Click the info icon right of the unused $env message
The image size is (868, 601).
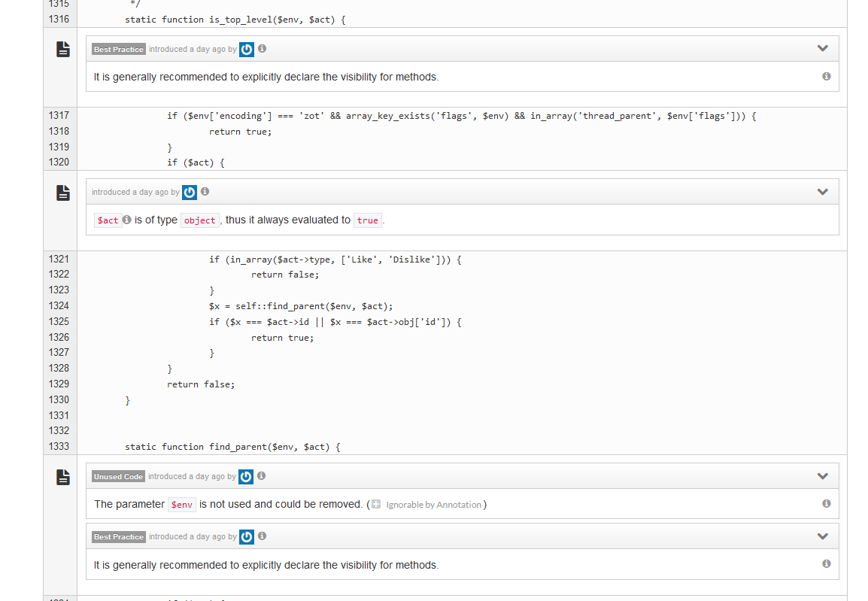click(826, 504)
